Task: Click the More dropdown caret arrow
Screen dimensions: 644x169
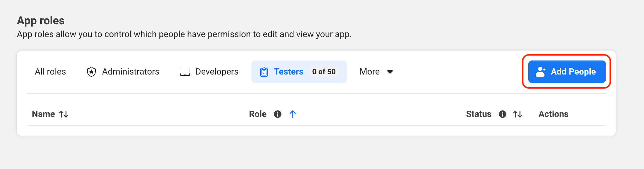Action: point(390,72)
